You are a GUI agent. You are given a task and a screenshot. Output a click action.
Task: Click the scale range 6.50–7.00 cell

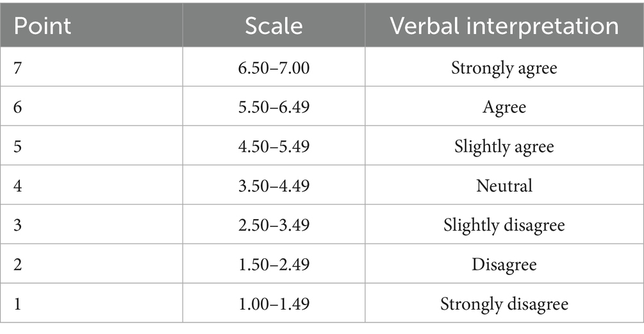click(274, 67)
